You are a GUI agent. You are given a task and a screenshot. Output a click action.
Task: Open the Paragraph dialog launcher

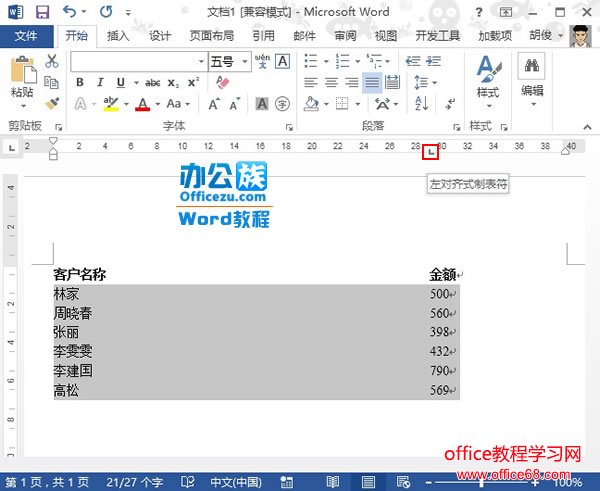tap(457, 127)
